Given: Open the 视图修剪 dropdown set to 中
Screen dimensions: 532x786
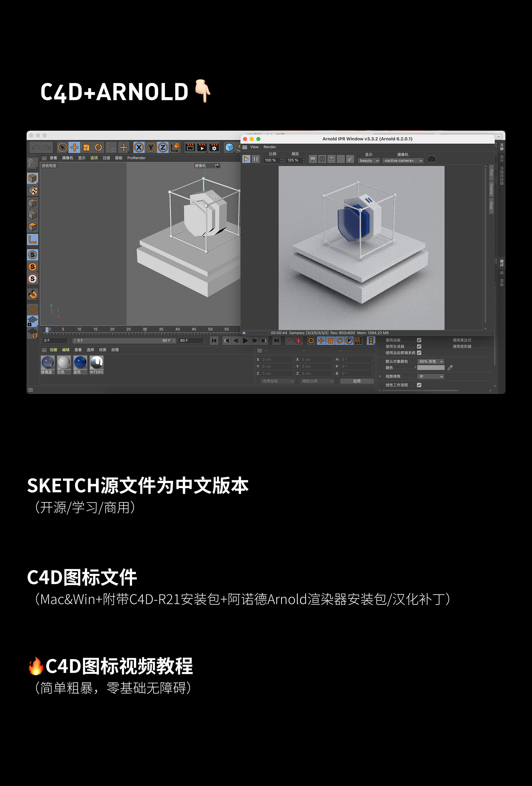Looking at the screenshot, I should coord(431,376).
